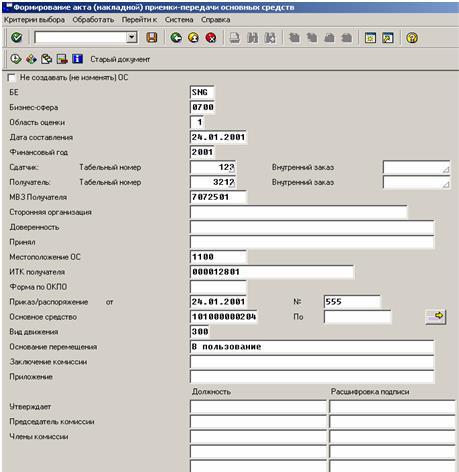
Task: Click the yellow arrow multiple selection button
Action: coord(436,316)
